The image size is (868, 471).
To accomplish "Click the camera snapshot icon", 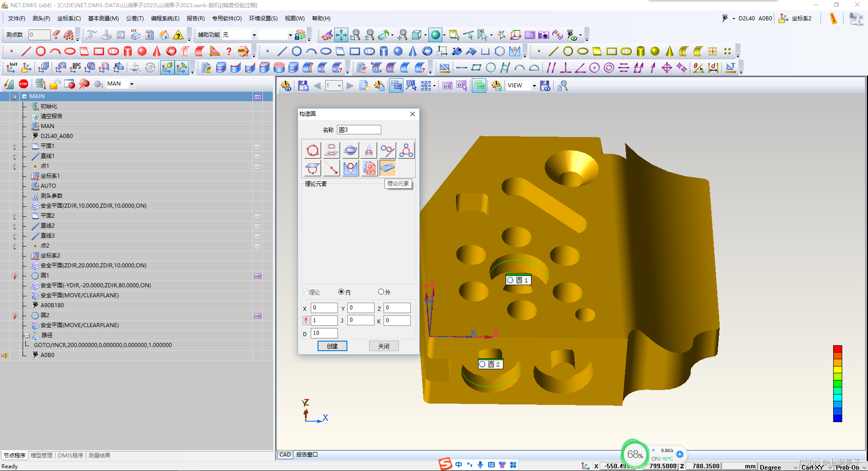I will point(544,35).
